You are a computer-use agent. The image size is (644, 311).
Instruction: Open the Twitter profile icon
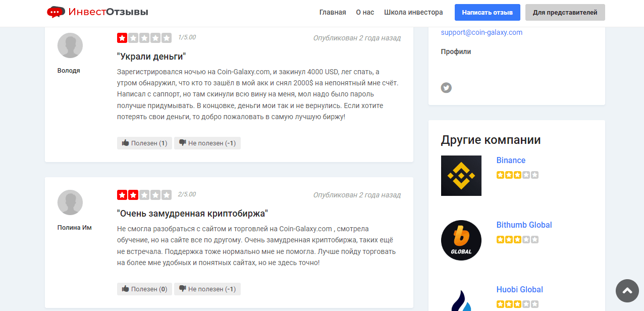coord(446,88)
